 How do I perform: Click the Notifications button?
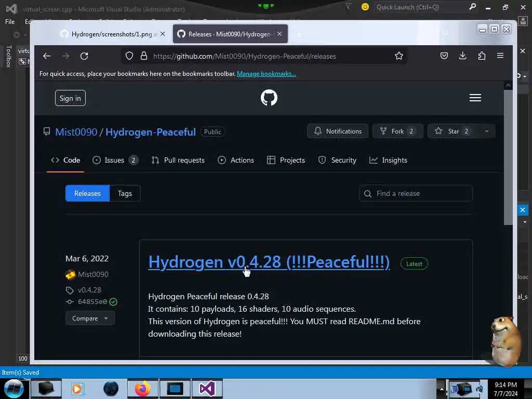[x=338, y=131]
